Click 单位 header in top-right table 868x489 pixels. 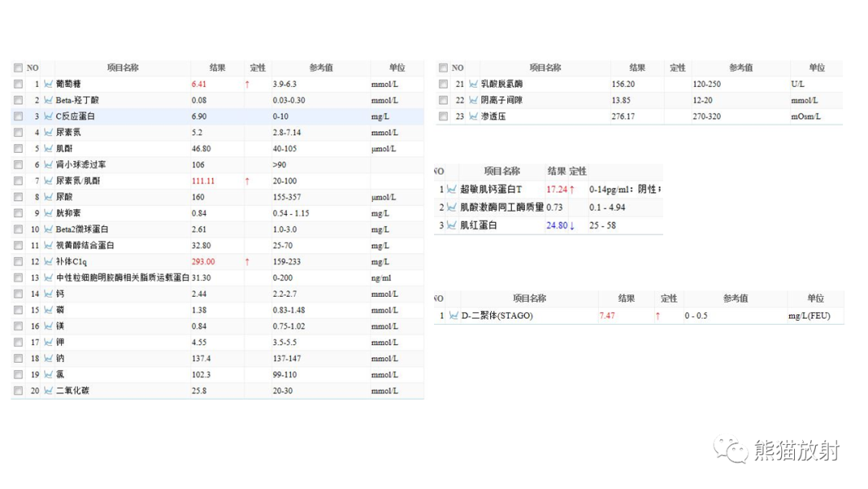(817, 68)
